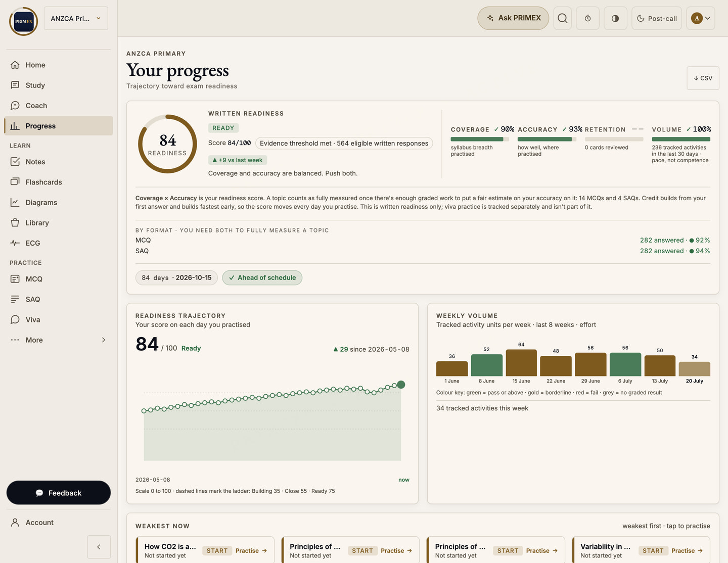Click the Coverage 90% progress bar

point(480,139)
